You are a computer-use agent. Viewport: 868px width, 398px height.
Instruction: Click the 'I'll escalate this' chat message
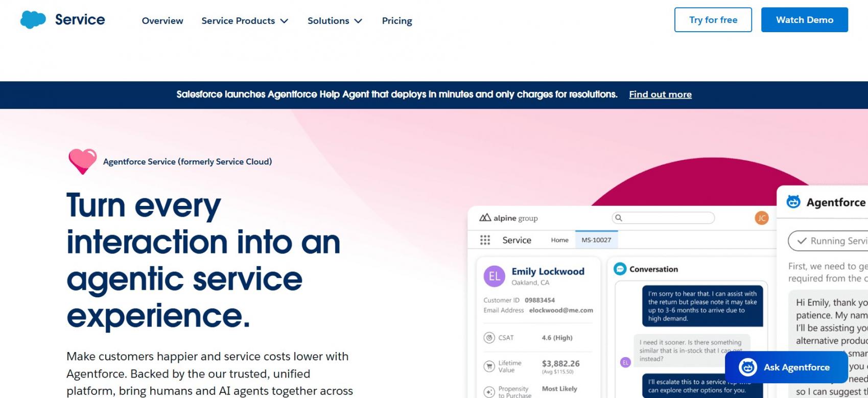click(x=702, y=386)
